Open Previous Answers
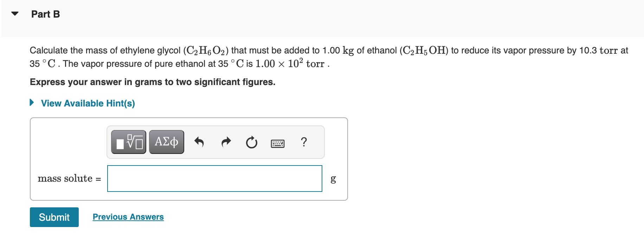 click(x=128, y=216)
